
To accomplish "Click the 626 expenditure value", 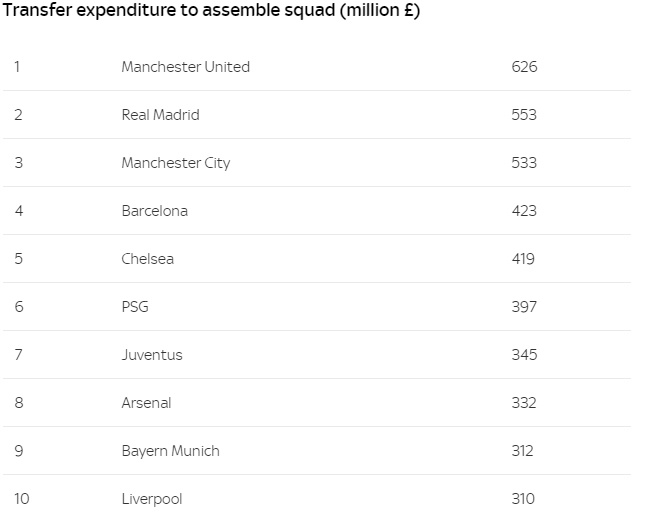I will click(523, 67).
